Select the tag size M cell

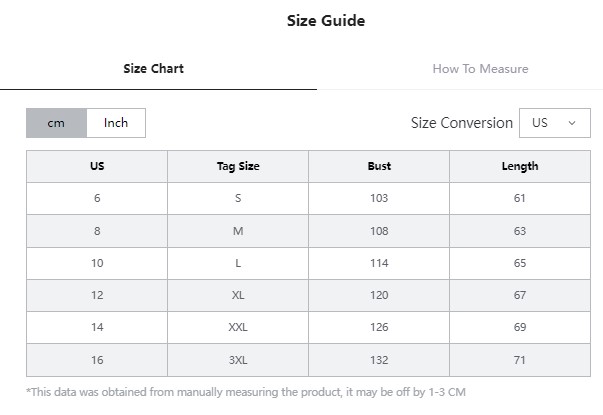(238, 231)
